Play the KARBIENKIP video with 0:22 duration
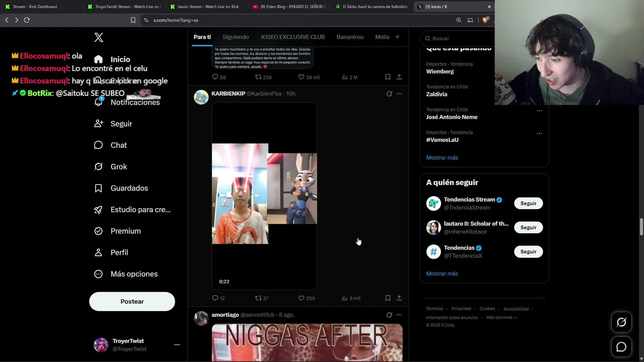The width and height of the screenshot is (644, 362). (264, 196)
